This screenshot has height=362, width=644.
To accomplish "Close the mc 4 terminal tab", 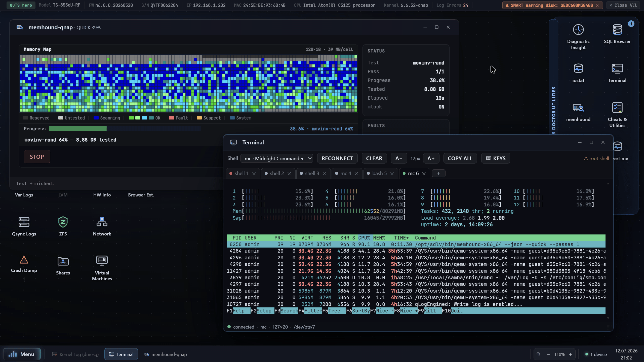I will 356,174.
